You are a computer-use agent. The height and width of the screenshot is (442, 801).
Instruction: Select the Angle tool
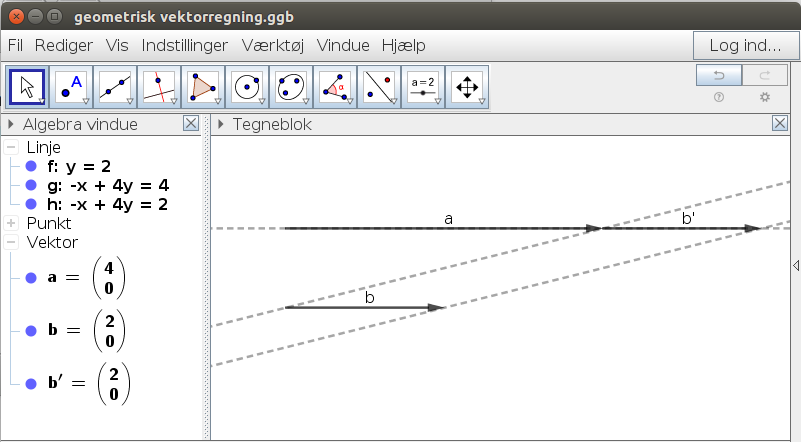pyautogui.click(x=335, y=87)
